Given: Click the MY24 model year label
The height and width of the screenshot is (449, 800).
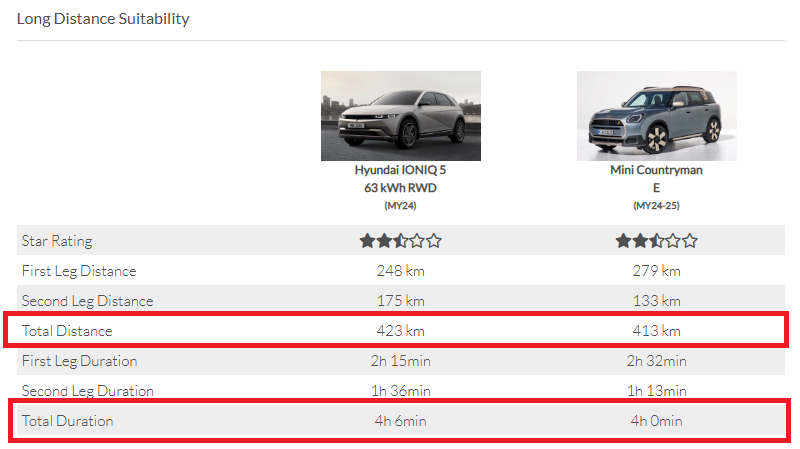Looking at the screenshot, I should pos(400,206).
